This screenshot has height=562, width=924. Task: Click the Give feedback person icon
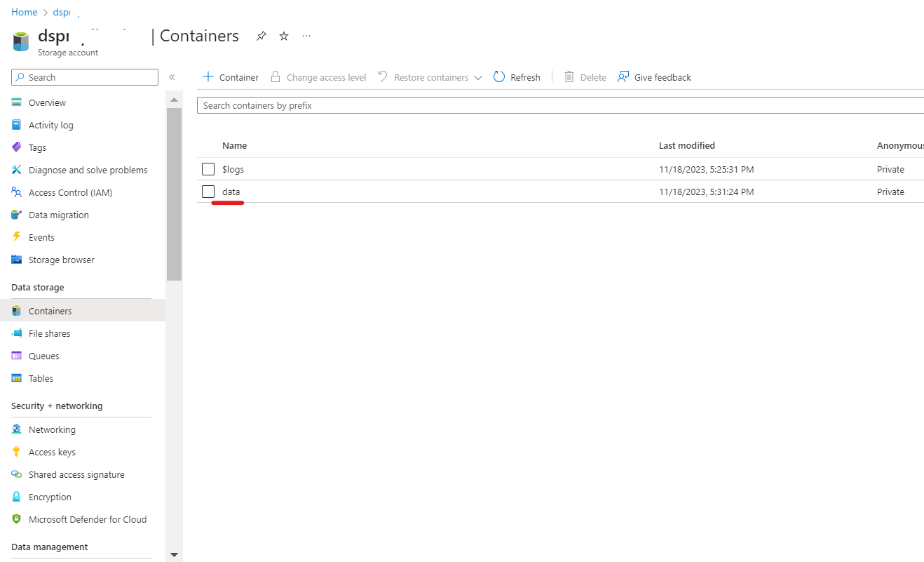(x=623, y=76)
